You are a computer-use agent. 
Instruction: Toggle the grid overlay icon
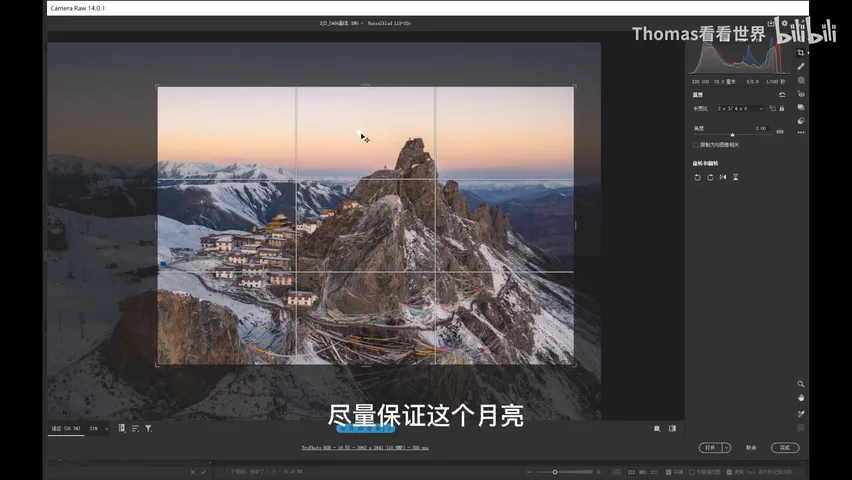coord(800,428)
